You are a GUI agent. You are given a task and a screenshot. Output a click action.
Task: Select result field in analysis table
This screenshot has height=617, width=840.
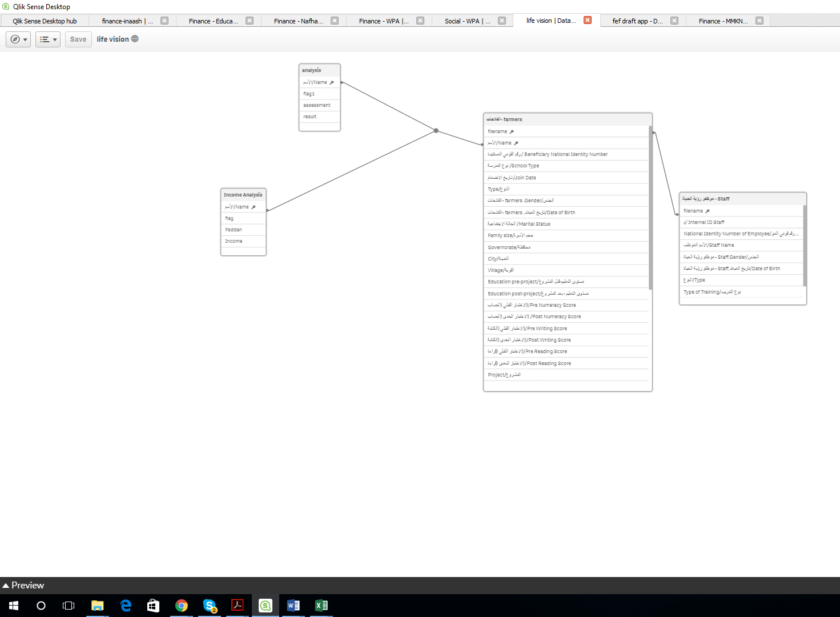(x=320, y=117)
